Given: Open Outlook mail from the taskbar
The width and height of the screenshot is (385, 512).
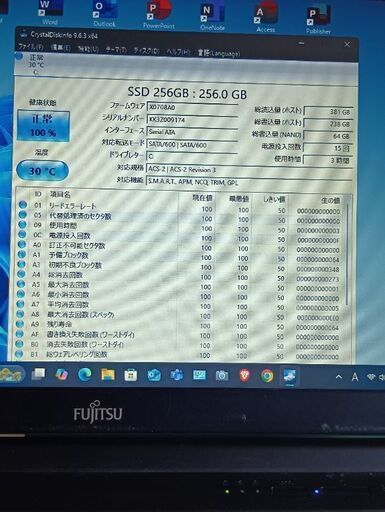Looking at the screenshot, I should 154,376.
